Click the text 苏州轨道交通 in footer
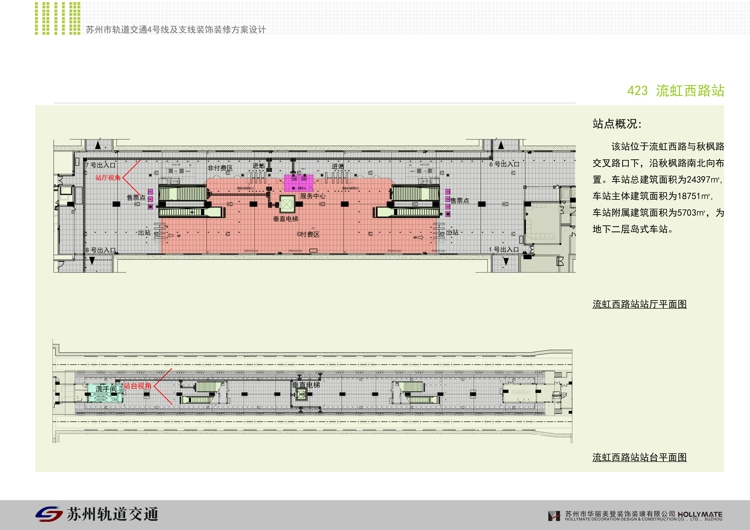The width and height of the screenshot is (750, 530). (112, 514)
